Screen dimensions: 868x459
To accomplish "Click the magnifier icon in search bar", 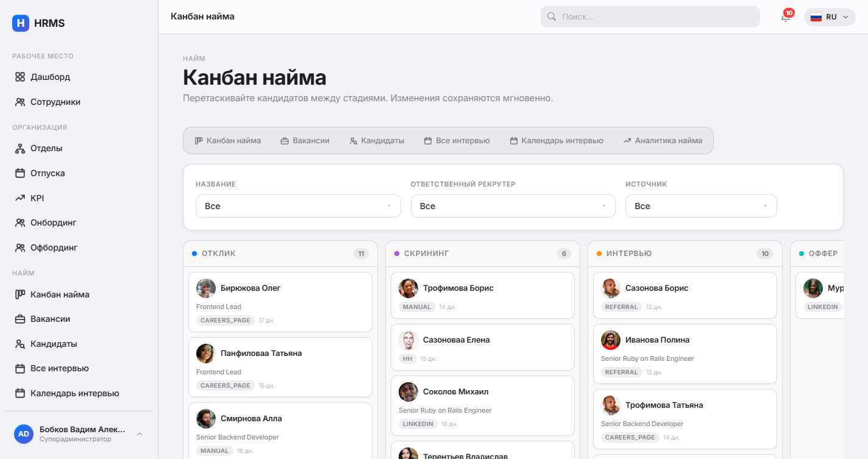I will click(552, 16).
